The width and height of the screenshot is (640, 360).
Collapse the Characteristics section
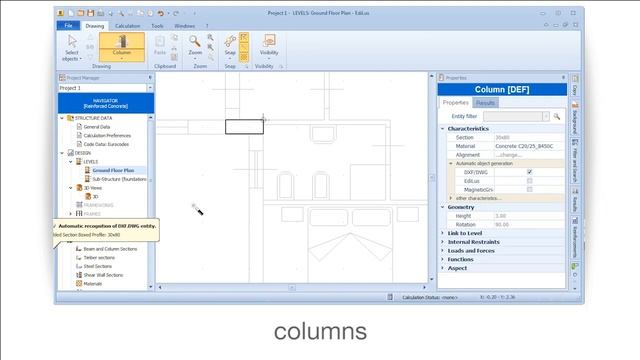tap(442, 129)
